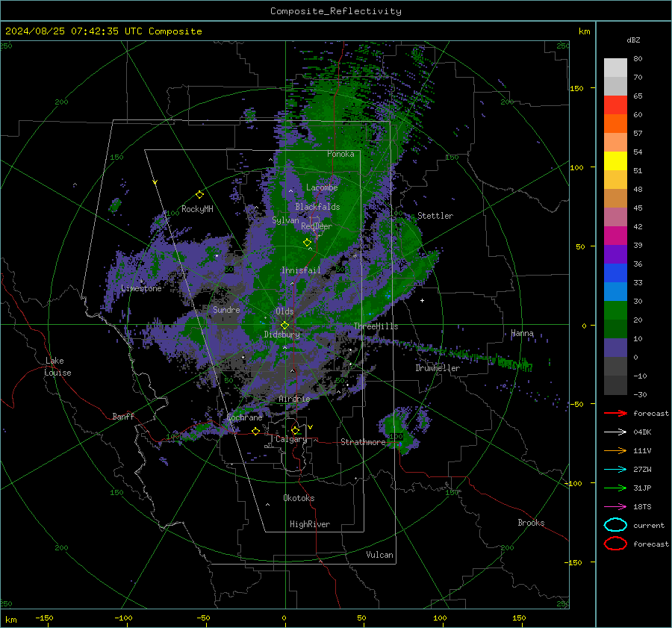Click the Limestone label

click(x=141, y=288)
